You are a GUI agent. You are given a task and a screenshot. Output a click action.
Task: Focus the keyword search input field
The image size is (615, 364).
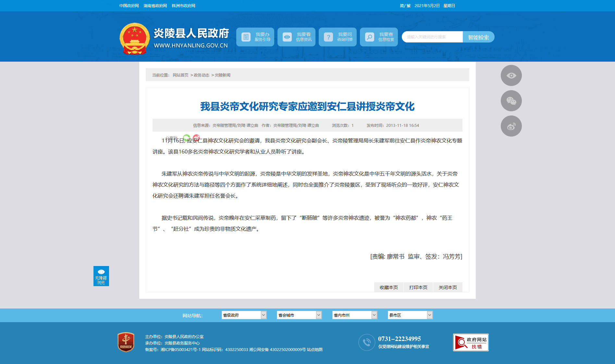pyautogui.click(x=432, y=37)
